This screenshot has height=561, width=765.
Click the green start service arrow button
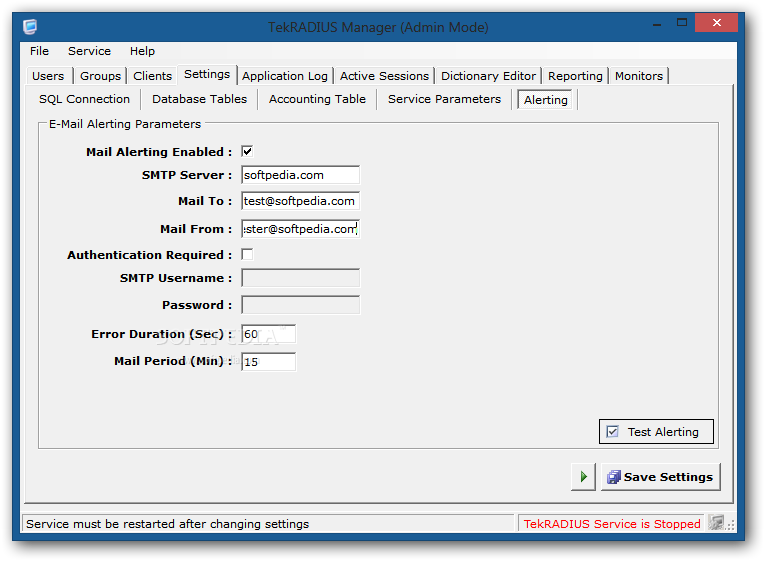pos(584,477)
